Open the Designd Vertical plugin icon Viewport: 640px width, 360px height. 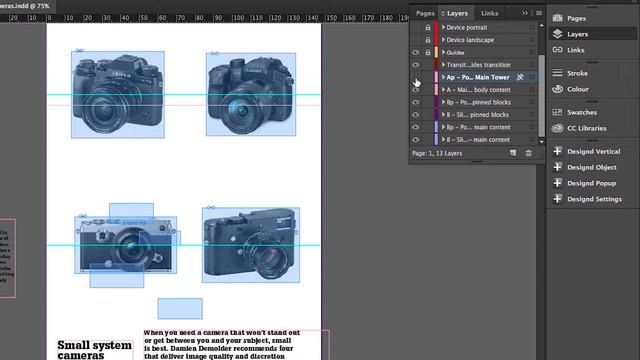click(558, 151)
